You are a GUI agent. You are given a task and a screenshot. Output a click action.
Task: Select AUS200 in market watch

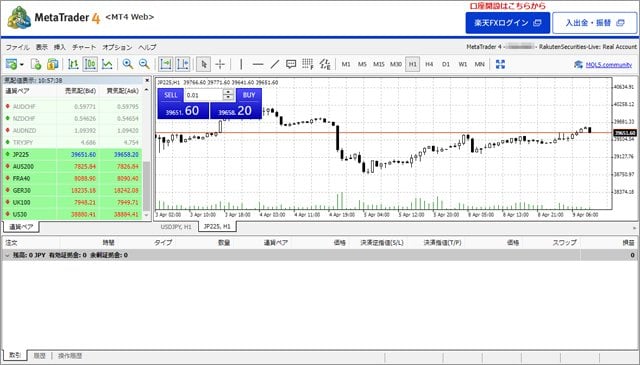(72, 167)
